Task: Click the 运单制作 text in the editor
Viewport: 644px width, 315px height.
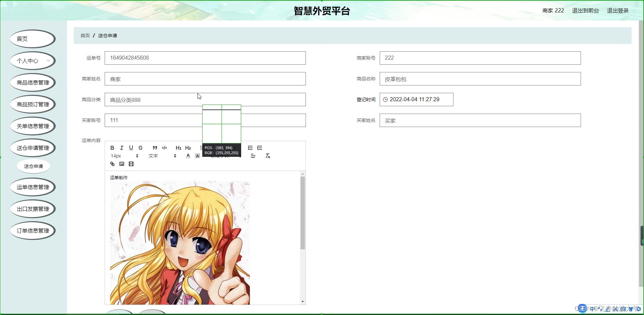Action: tap(119, 178)
